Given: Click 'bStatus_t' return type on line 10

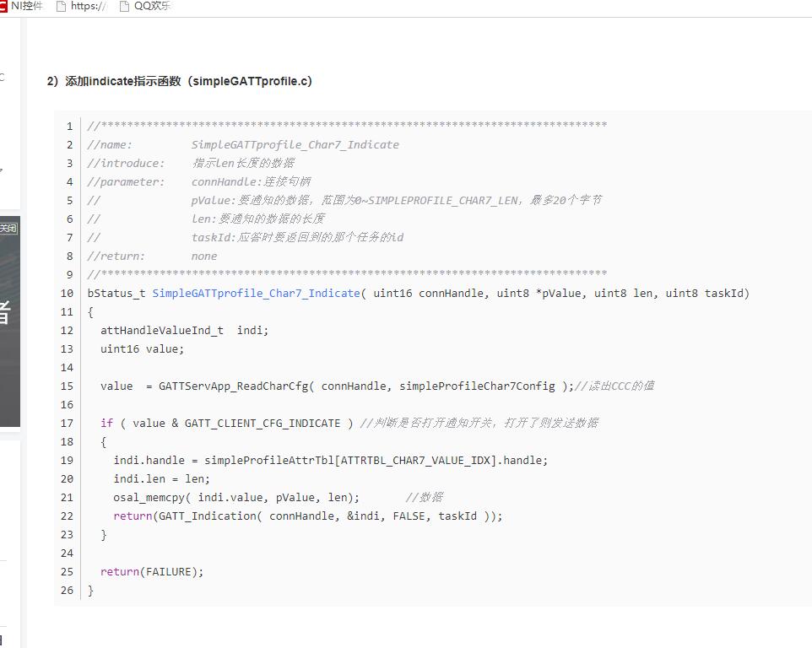Looking at the screenshot, I should click(x=116, y=294).
